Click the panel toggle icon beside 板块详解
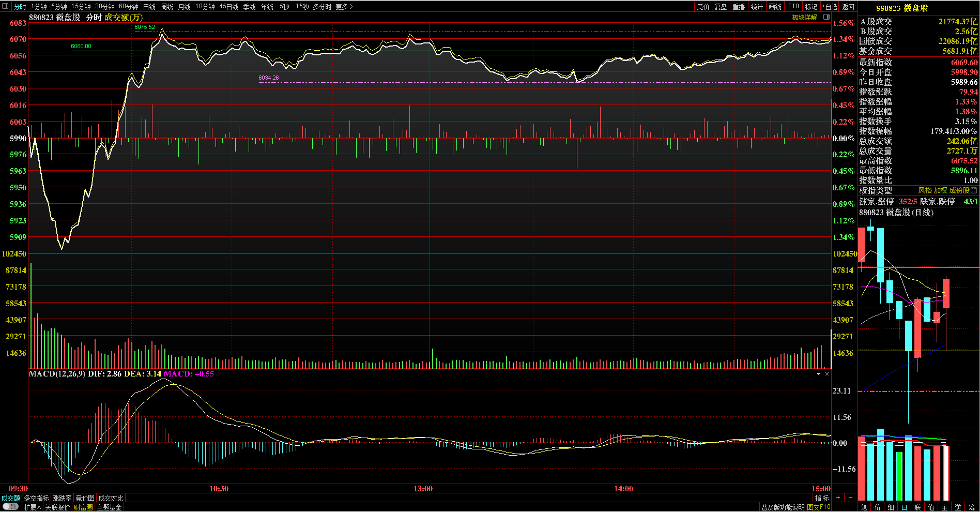Image resolution: width=980 pixels, height=512 pixels. point(826,17)
